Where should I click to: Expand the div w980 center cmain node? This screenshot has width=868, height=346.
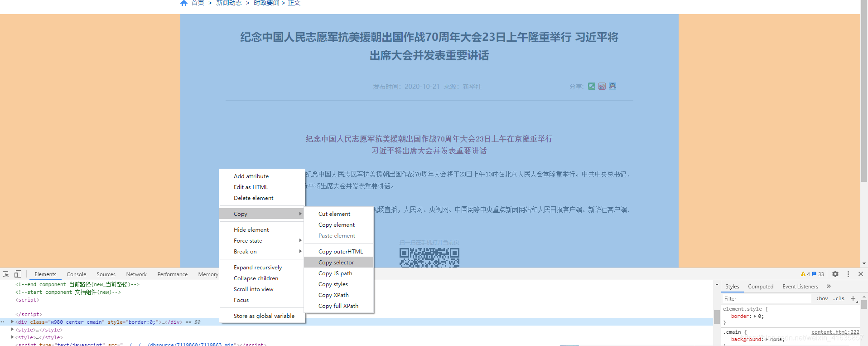[x=12, y=322]
